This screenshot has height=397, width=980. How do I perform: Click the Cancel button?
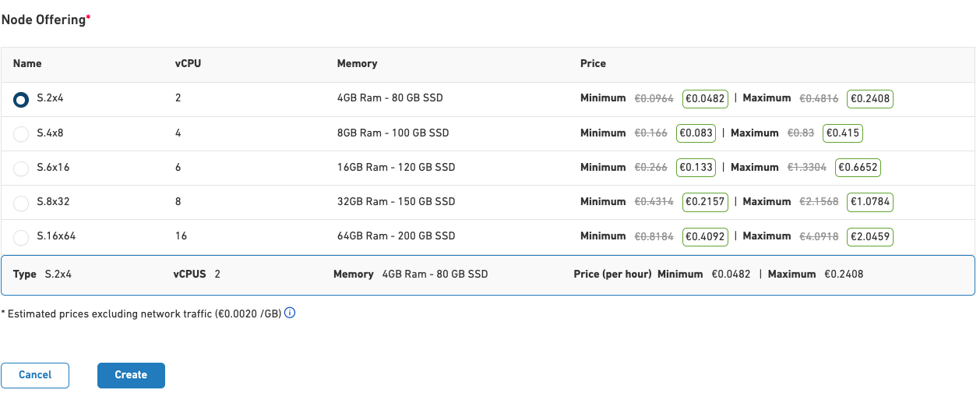pyautogui.click(x=35, y=375)
